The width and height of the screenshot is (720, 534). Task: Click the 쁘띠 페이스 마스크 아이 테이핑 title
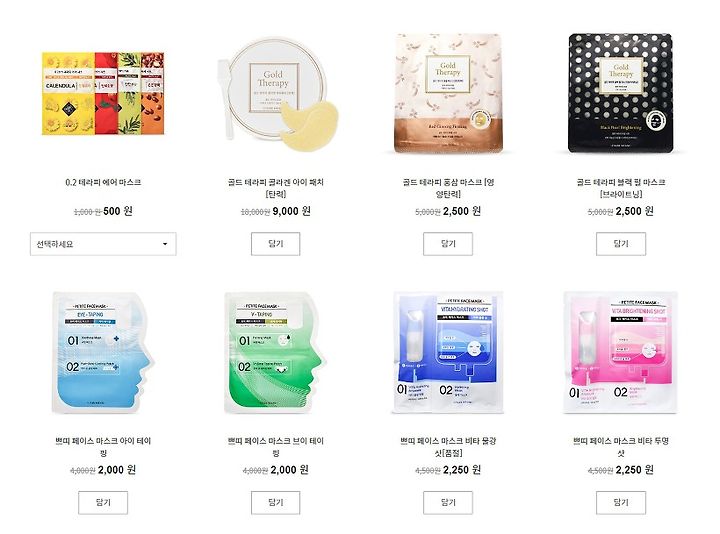pos(103,447)
